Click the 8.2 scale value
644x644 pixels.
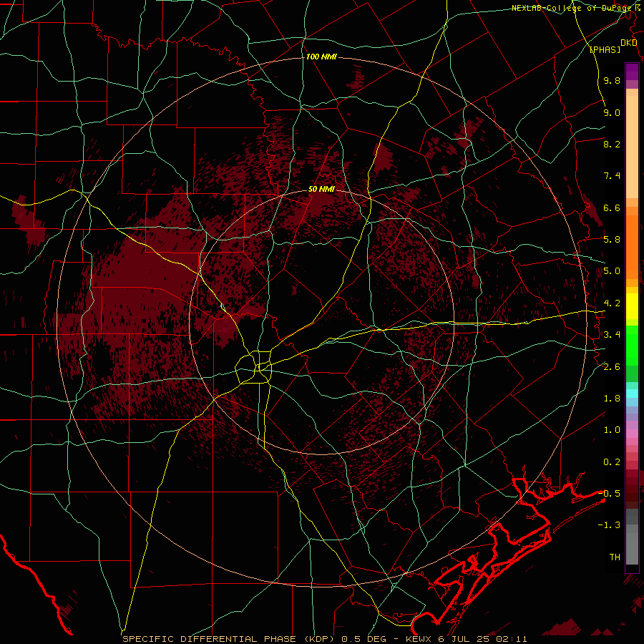(x=612, y=144)
